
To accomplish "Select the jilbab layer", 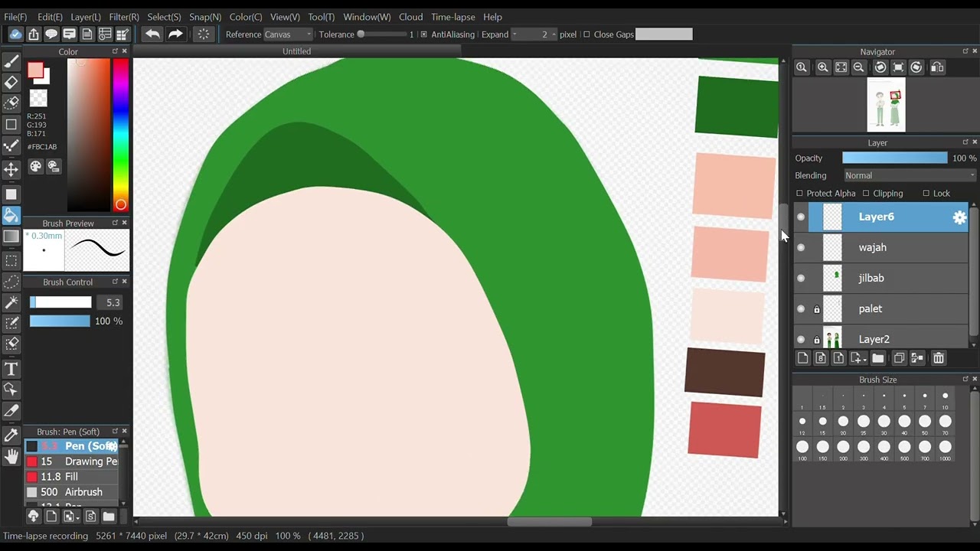I will tap(881, 278).
